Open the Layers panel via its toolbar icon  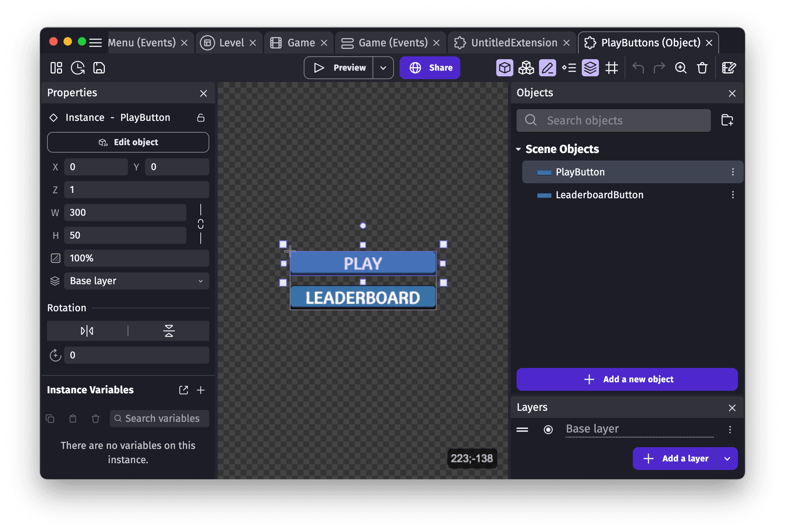(x=590, y=68)
